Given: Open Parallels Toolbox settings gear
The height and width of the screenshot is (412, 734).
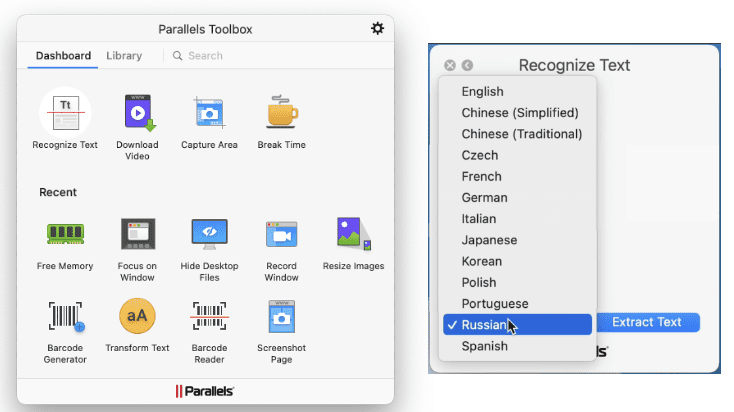Looking at the screenshot, I should pos(377,29).
